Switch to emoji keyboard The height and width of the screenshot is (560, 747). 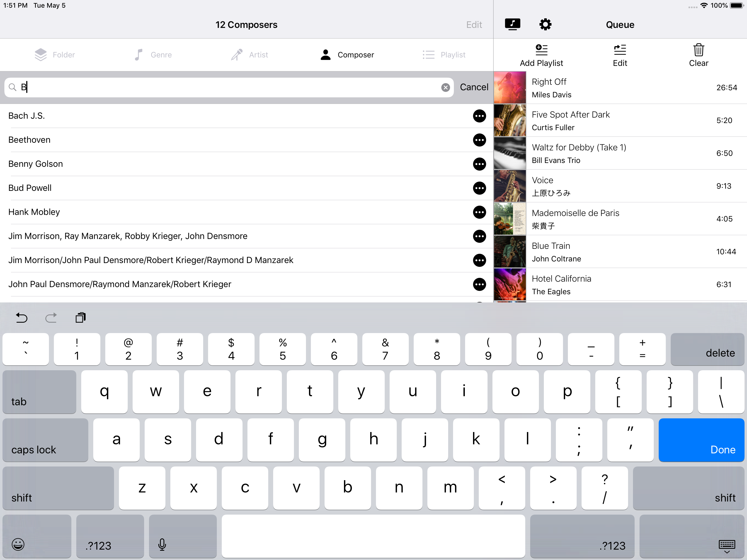[x=18, y=544]
